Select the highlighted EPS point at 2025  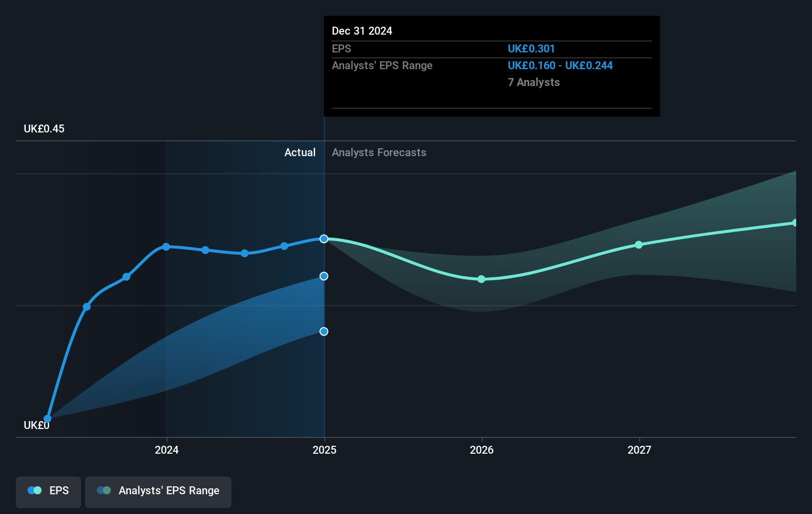pos(324,239)
